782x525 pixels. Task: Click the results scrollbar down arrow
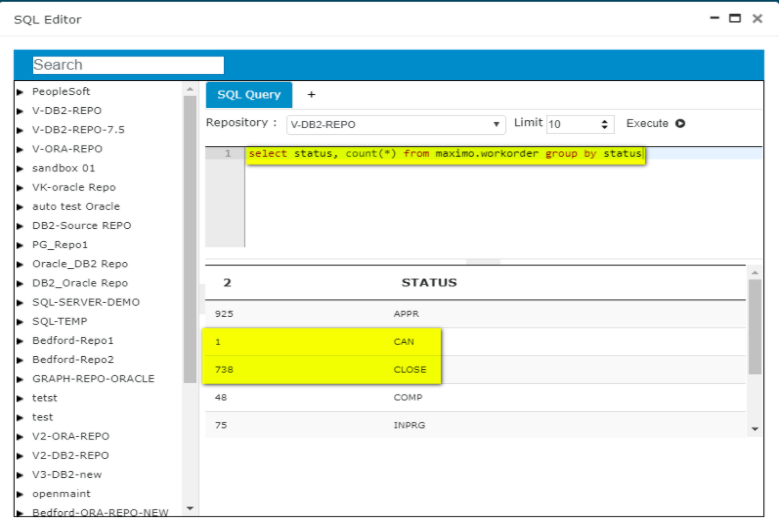coord(755,428)
